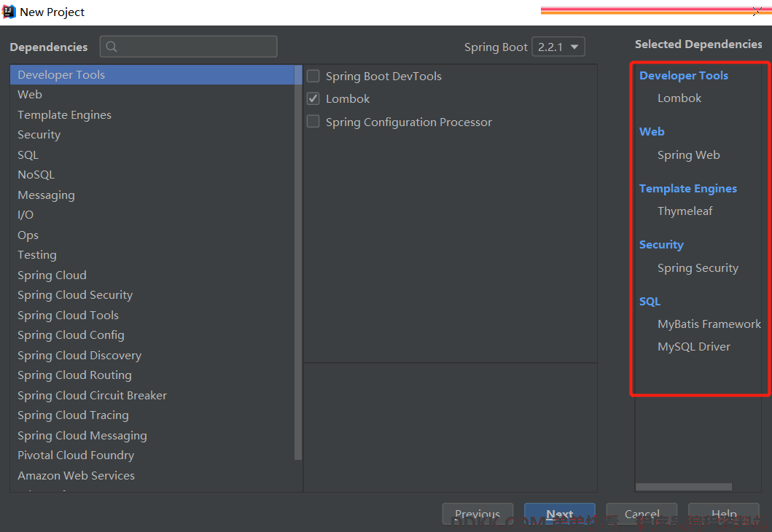Click Security heading in Selected Dependencies

coord(661,245)
